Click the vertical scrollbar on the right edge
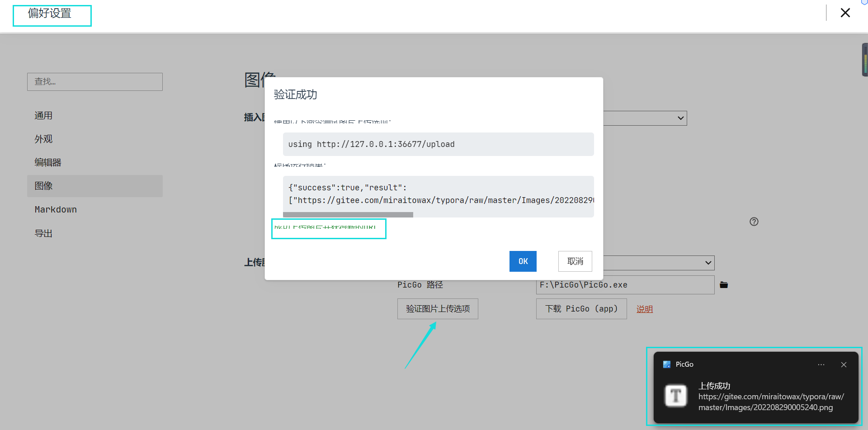The image size is (868, 430). (865, 60)
